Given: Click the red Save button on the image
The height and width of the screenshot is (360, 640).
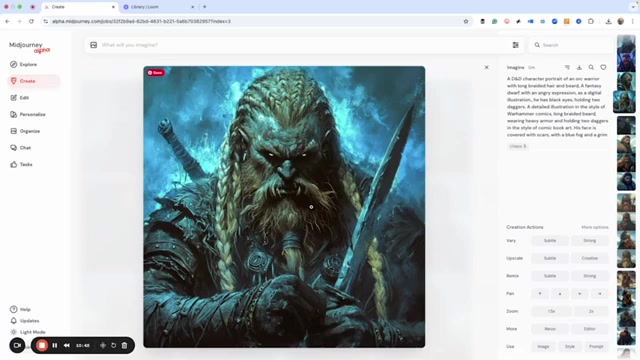Looking at the screenshot, I should point(156,73).
